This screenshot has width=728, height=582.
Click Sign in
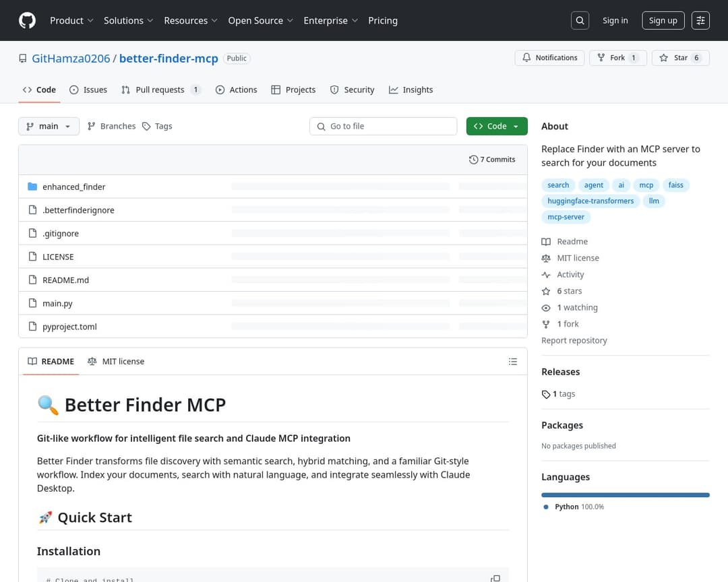coord(615,20)
